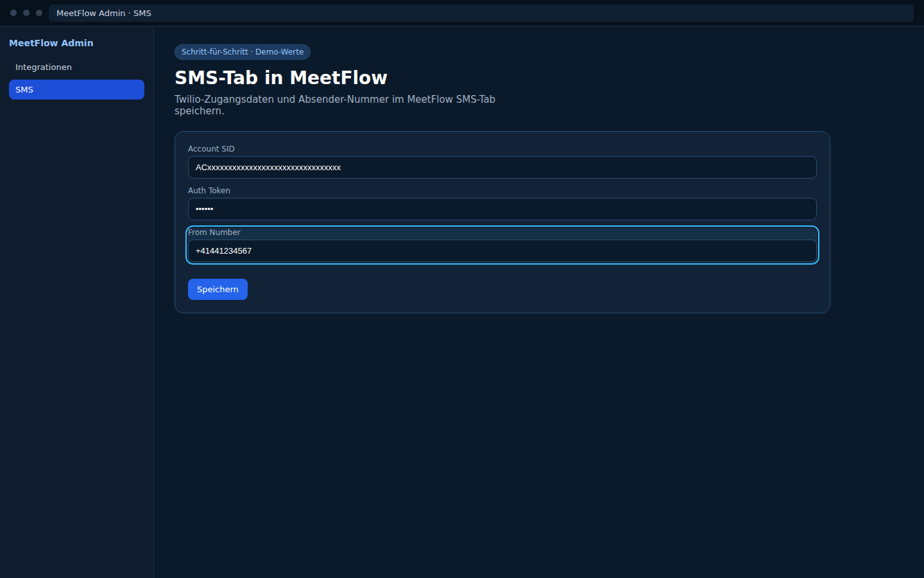924x578 pixels.
Task: Click the Auth Token label
Action: point(209,191)
